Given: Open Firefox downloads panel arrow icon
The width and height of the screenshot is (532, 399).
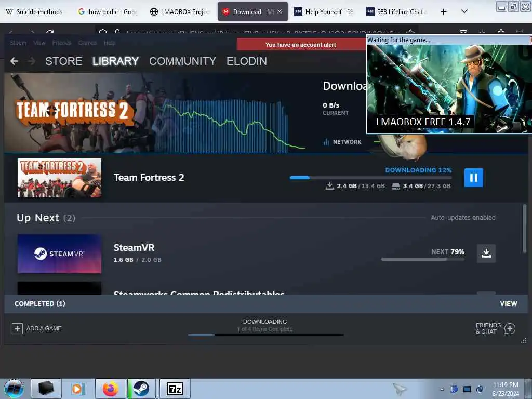Looking at the screenshot, I should [x=482, y=32].
